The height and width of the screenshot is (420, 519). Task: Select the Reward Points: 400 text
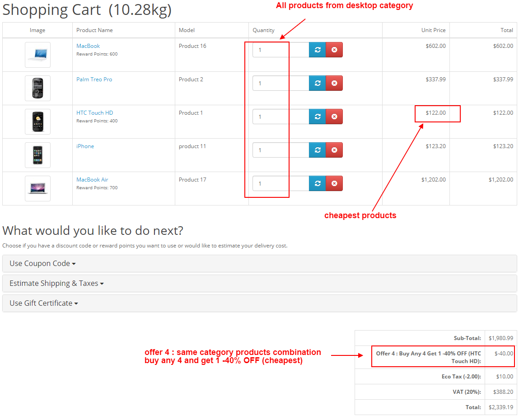(x=97, y=121)
